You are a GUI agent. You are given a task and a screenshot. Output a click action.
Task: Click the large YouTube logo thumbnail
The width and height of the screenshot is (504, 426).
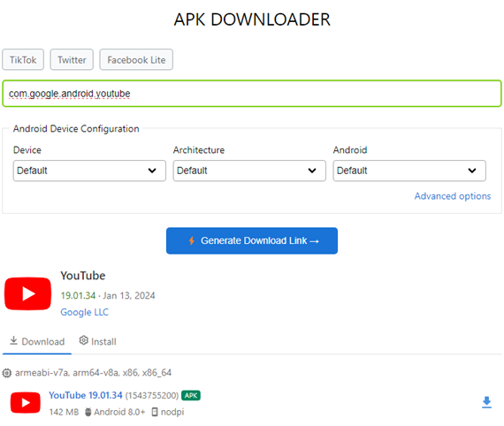click(x=27, y=293)
